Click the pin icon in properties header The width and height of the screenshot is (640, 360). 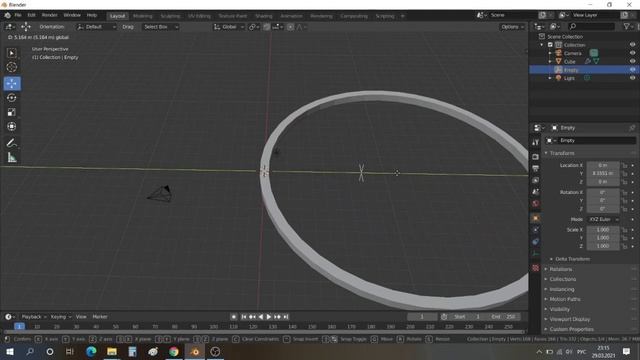click(632, 128)
